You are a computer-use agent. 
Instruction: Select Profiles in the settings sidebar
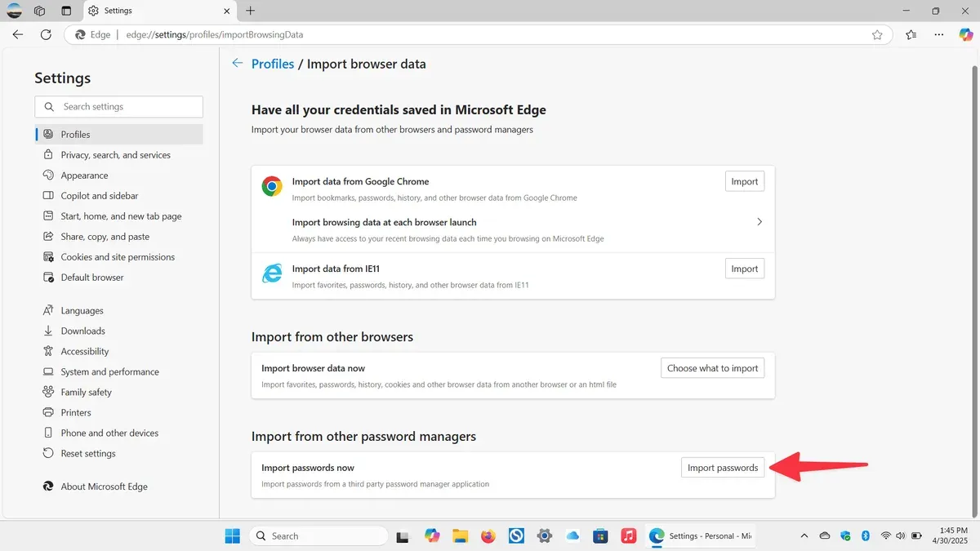(x=119, y=135)
